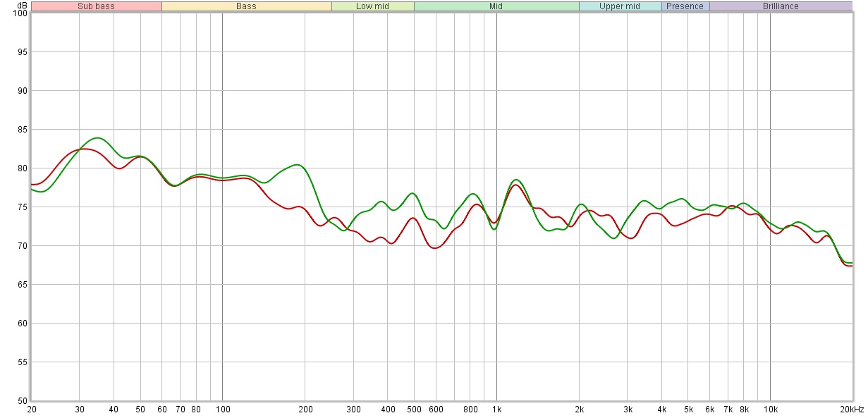868x418 pixels.
Task: Click red trace dip near 600 Hz
Action: (x=434, y=248)
